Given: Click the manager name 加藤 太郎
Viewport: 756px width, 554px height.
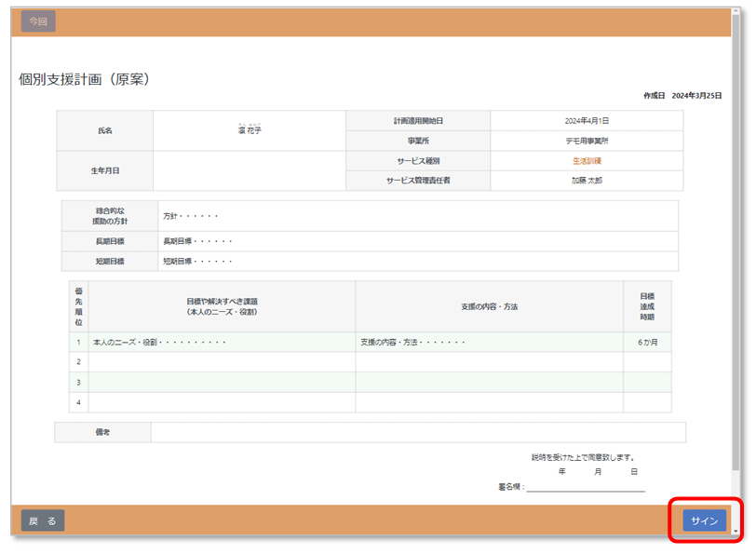Looking at the screenshot, I should click(587, 181).
